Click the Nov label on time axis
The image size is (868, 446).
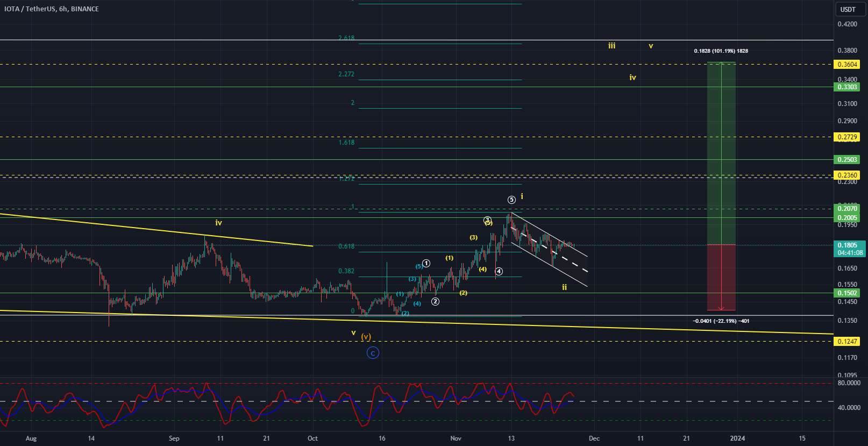click(x=456, y=438)
